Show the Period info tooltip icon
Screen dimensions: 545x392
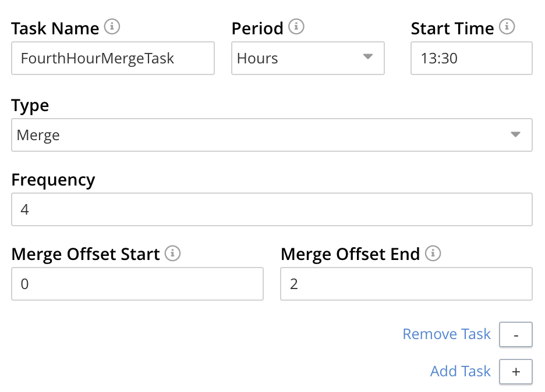pos(296,27)
